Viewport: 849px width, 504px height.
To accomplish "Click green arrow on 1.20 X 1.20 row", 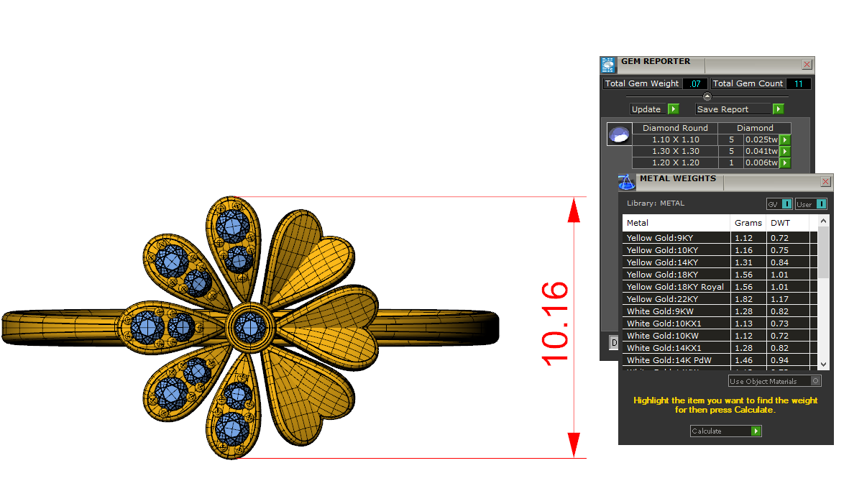I will click(785, 163).
